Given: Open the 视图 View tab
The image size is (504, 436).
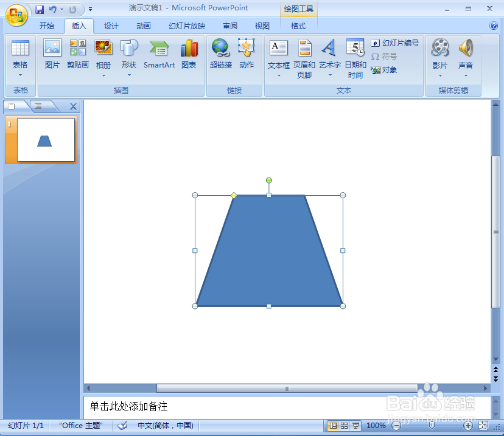Looking at the screenshot, I should point(262,26).
